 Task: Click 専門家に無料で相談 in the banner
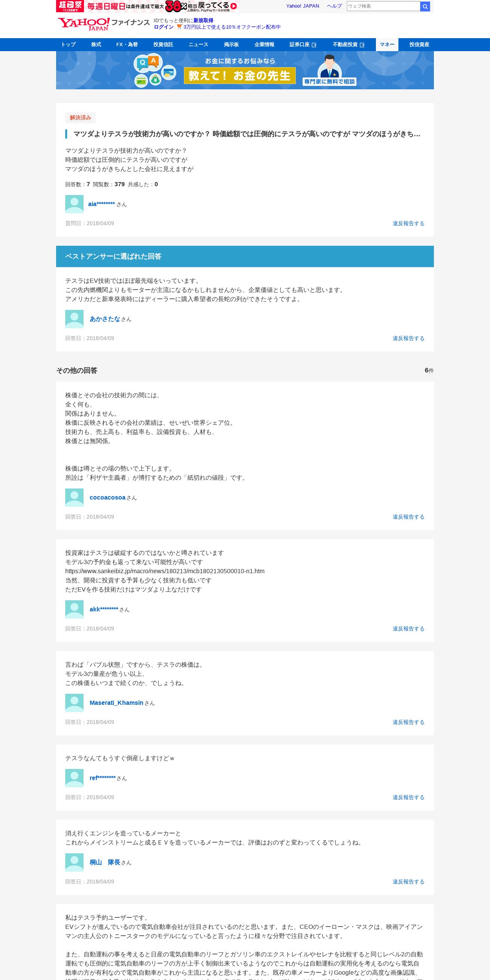[329, 82]
